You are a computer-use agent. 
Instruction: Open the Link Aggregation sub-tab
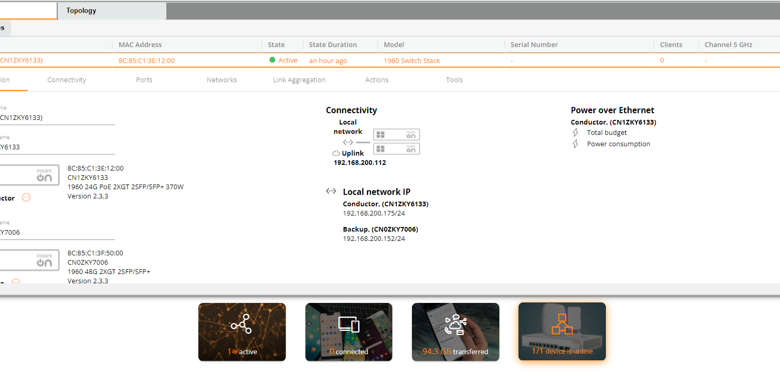pos(299,80)
